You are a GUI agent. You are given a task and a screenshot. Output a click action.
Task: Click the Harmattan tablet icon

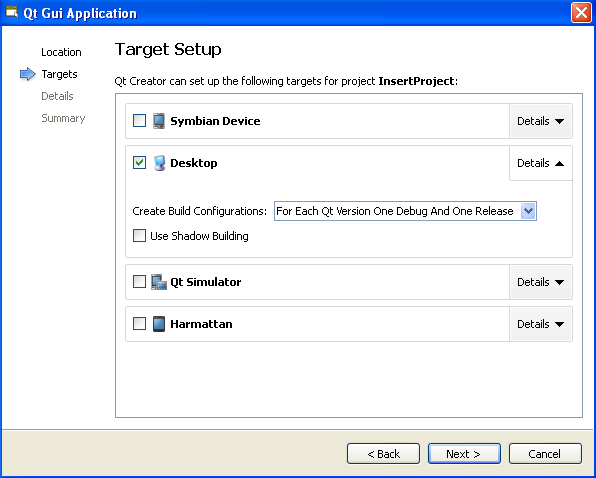click(x=159, y=324)
